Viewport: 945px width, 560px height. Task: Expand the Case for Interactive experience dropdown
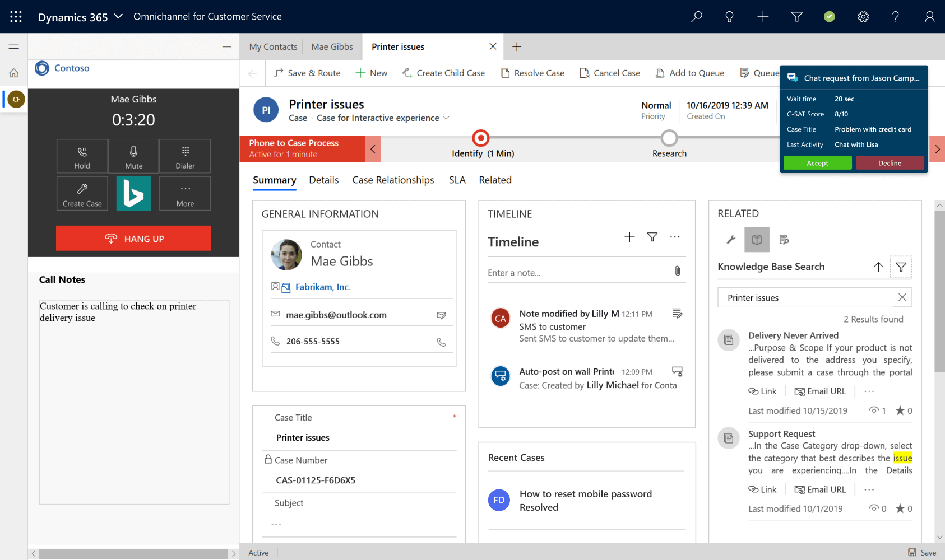446,118
